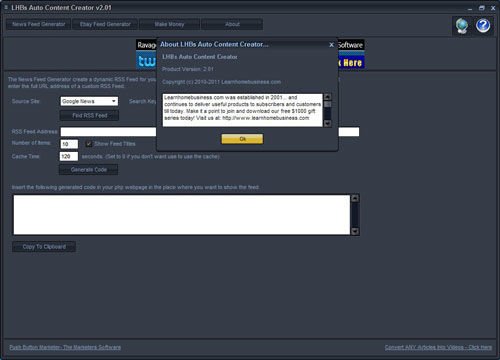Close the About dialog with X

point(331,45)
